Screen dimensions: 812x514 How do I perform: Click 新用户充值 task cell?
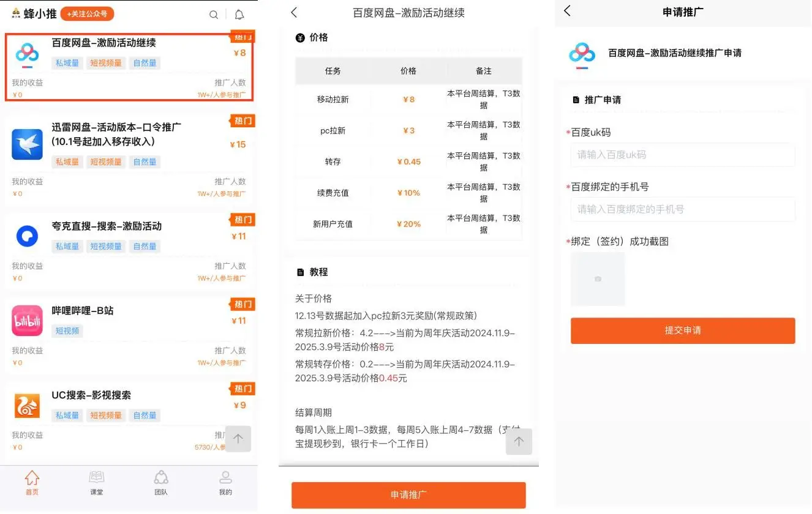point(333,225)
